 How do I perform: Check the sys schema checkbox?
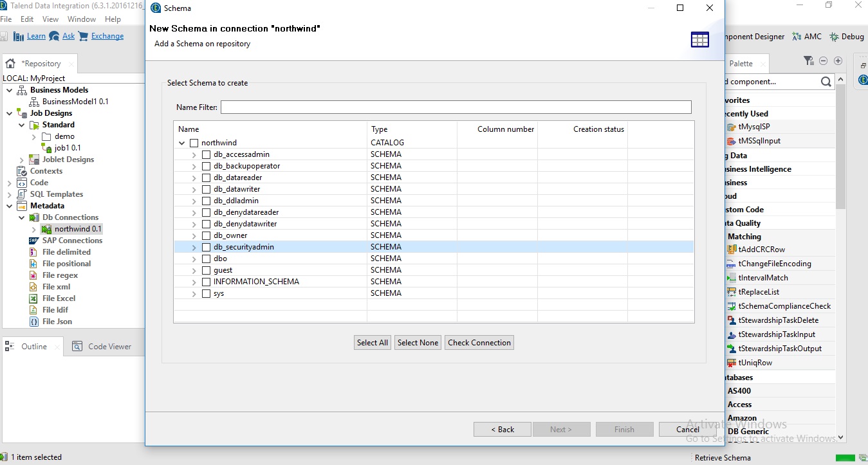click(x=206, y=293)
